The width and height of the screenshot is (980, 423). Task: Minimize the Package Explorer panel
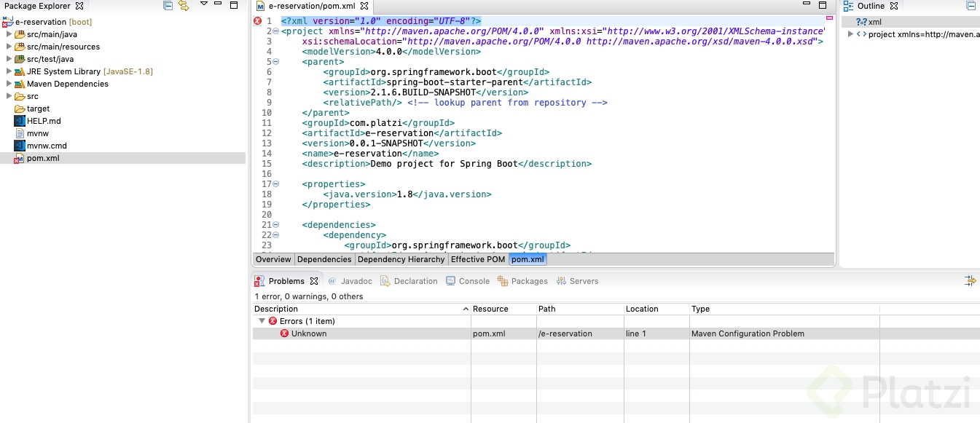(x=219, y=5)
